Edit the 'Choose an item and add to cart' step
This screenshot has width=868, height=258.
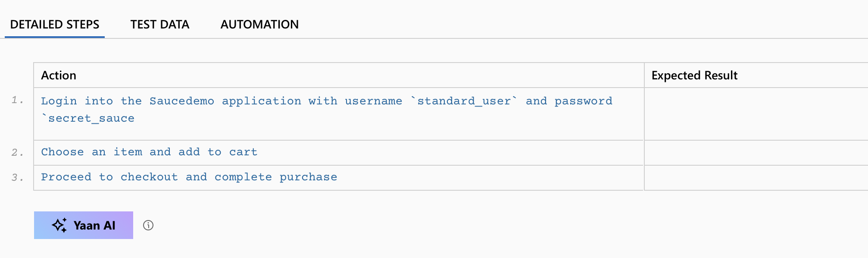tap(149, 152)
